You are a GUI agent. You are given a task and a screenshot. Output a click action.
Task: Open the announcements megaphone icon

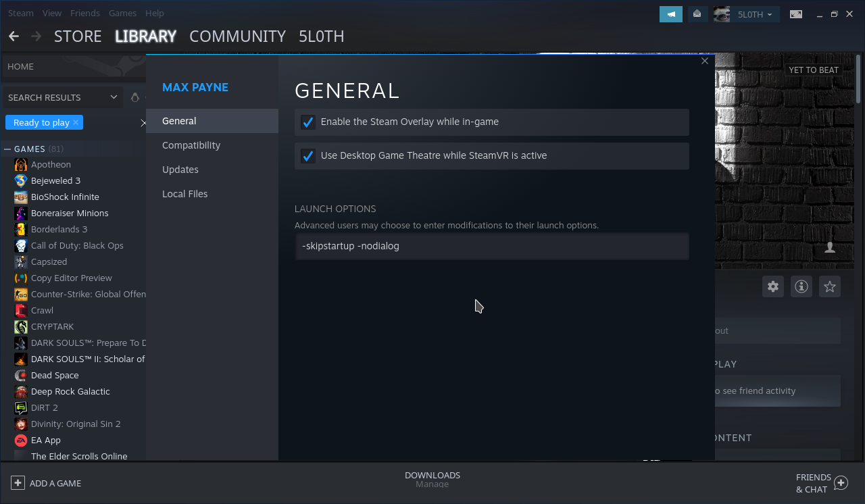coord(671,14)
